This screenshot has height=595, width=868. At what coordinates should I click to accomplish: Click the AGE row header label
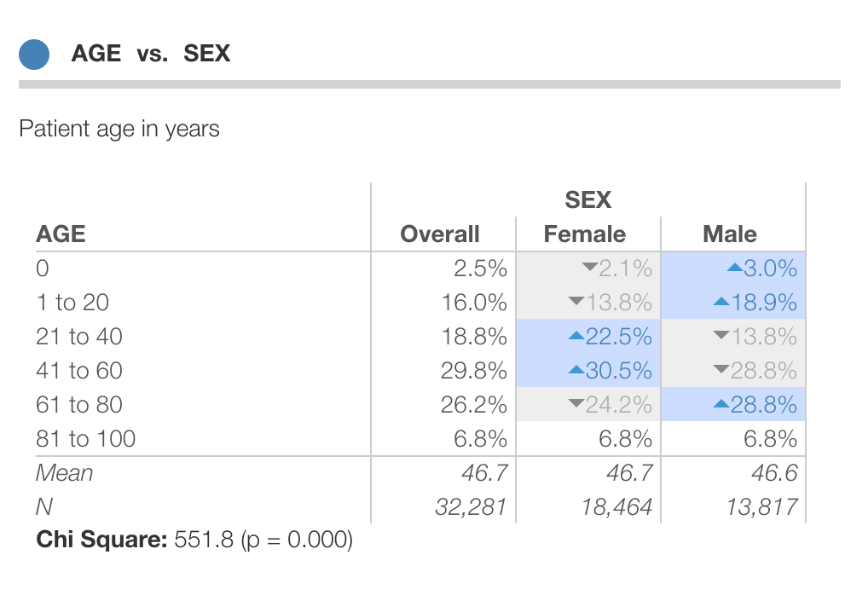pyautogui.click(x=61, y=234)
